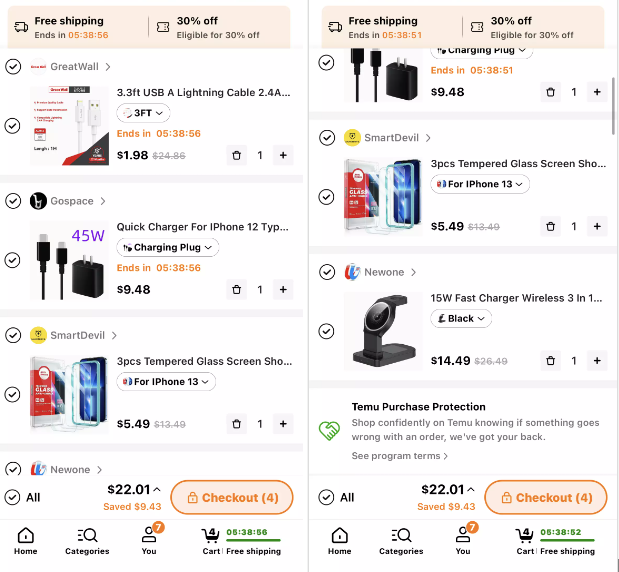Add one more 15W Fast Charger Wireless
This screenshot has width=619, height=572.
[597, 360]
